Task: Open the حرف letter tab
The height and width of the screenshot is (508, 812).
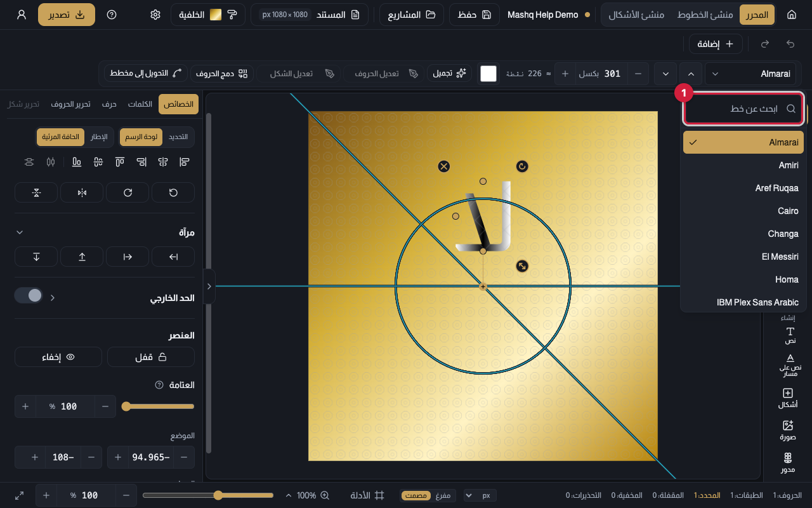Action: point(109,104)
